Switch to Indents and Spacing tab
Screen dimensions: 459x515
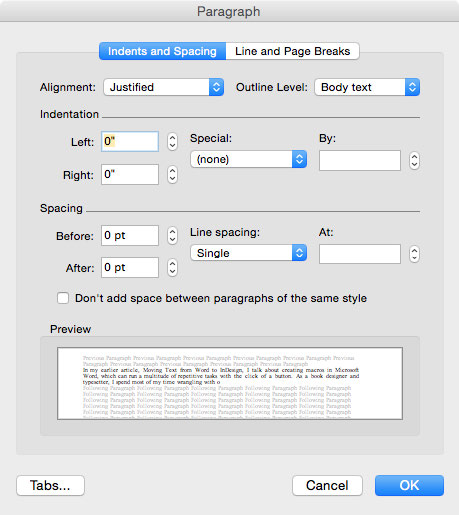coord(162,51)
